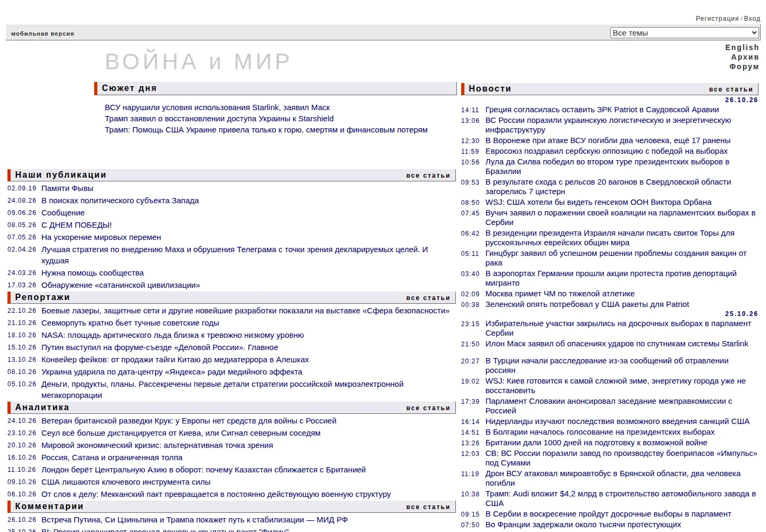This screenshot has height=532, width=766.
Task: Open the 'Памяти Фывы' publication
Action: point(68,188)
